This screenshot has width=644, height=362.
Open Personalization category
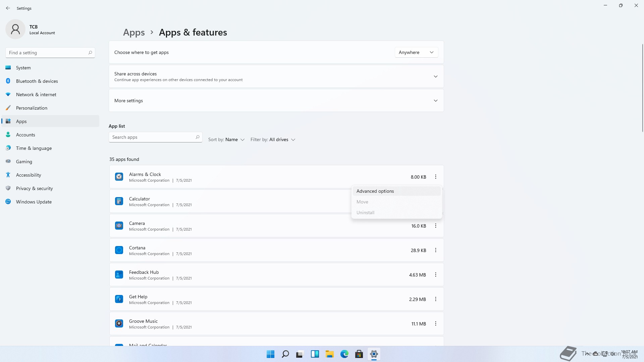click(x=50, y=108)
